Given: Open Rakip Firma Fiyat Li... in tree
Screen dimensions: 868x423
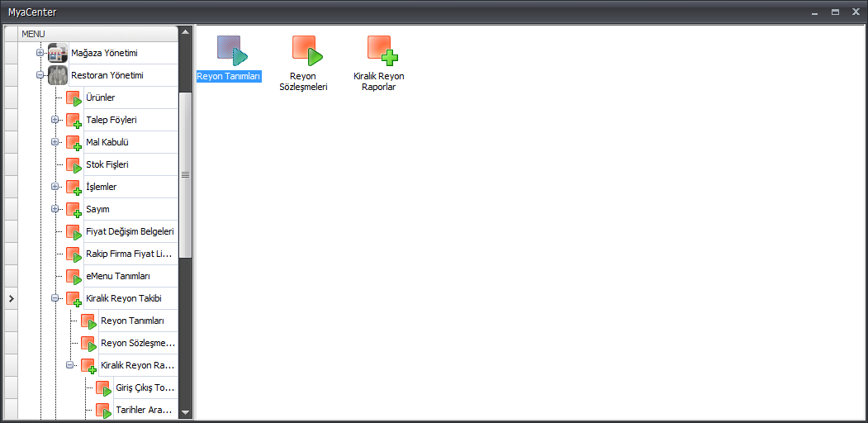Looking at the screenshot, I should 130,254.
